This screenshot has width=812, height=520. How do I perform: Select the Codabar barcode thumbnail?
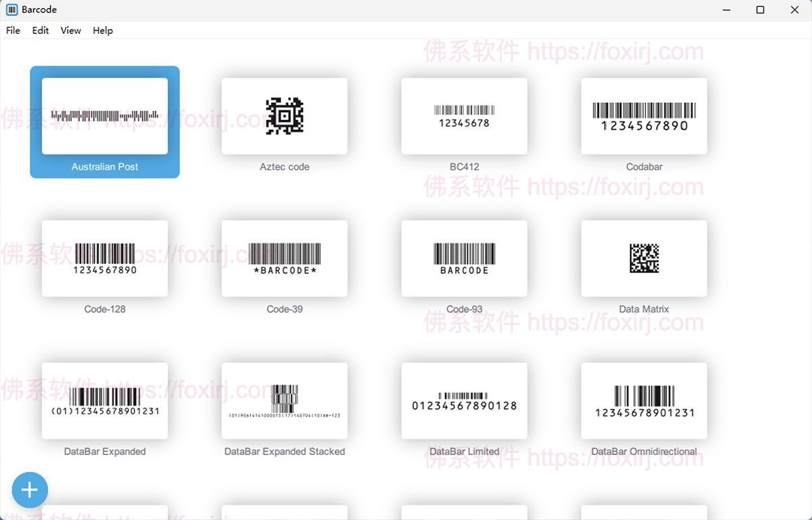tap(644, 116)
